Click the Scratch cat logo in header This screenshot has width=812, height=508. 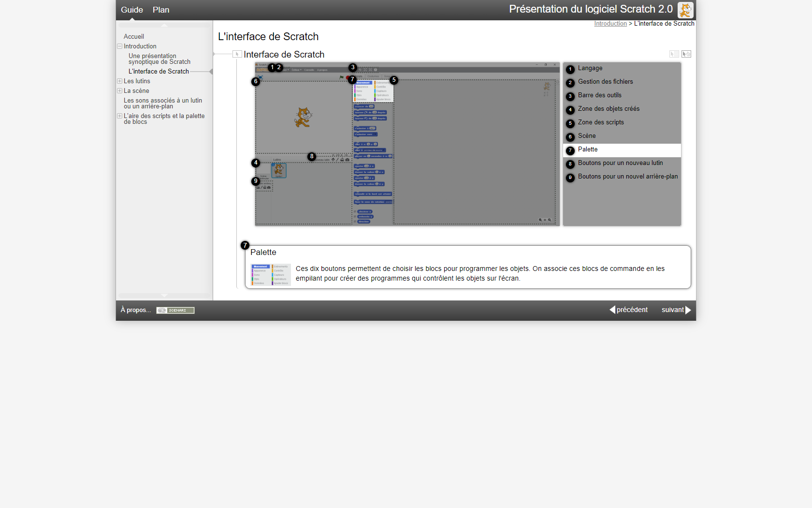(x=685, y=10)
